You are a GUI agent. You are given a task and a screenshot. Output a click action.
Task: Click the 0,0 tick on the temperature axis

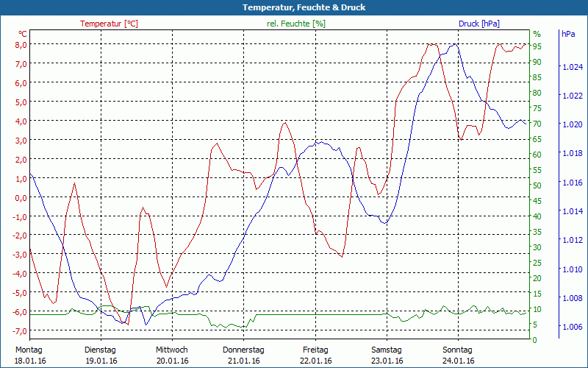[20, 197]
